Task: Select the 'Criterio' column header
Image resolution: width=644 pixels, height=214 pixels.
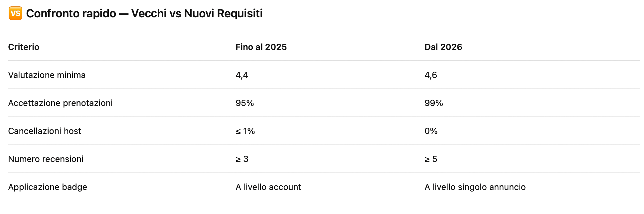Action: (x=24, y=47)
